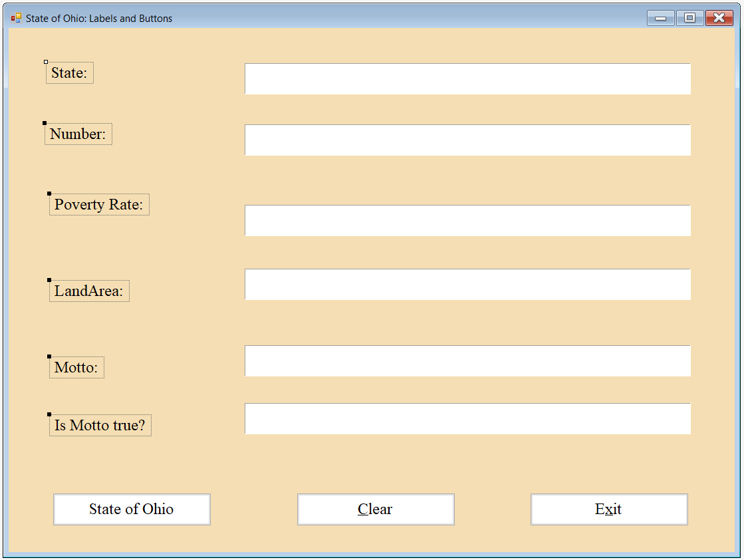Select the Poverty Rate: label
Screen dimensions: 744x560
pyautogui.click(x=99, y=205)
